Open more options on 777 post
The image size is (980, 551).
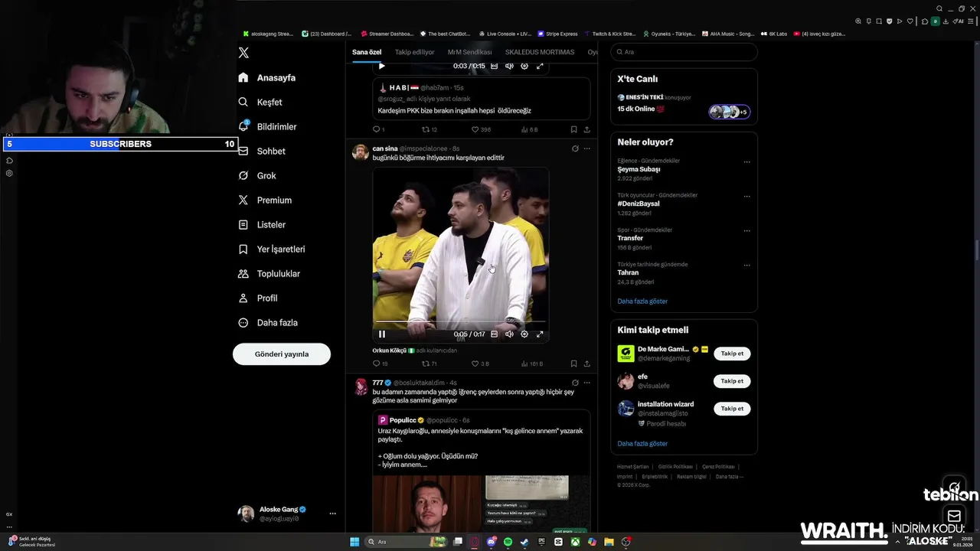tap(587, 383)
